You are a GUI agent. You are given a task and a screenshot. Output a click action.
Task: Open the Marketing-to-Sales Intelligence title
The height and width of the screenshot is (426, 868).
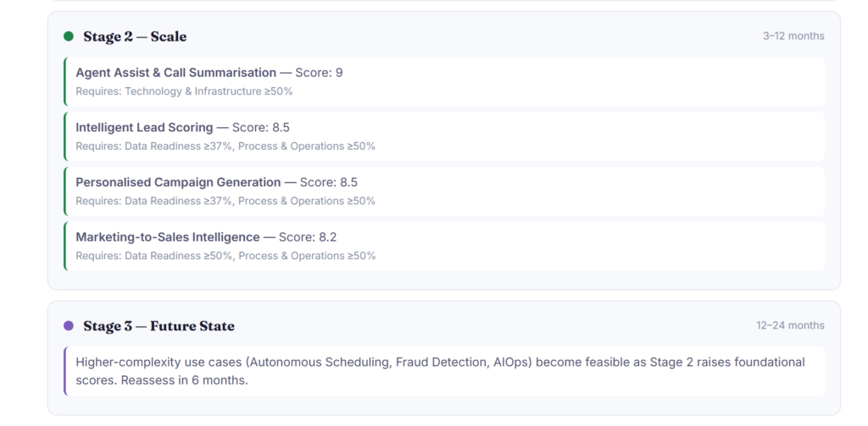coord(167,237)
